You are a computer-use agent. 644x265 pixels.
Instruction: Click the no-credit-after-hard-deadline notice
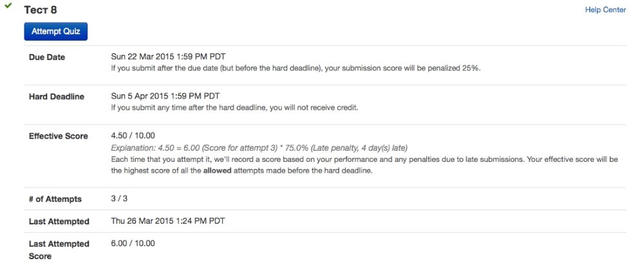pos(234,108)
